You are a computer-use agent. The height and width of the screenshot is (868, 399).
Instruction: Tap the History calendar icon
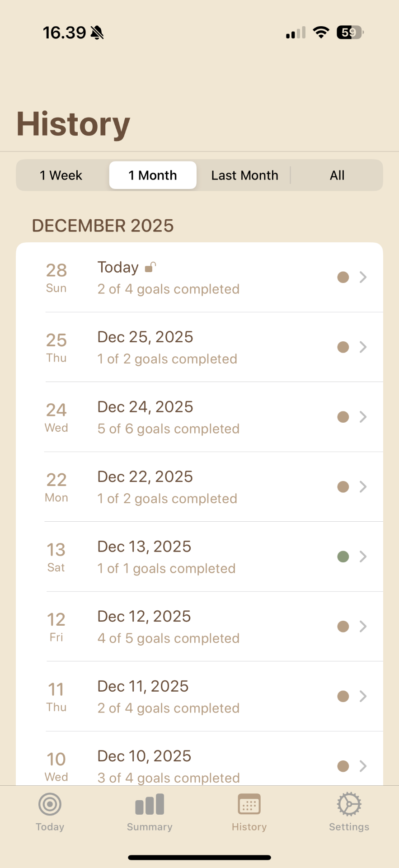(249, 805)
